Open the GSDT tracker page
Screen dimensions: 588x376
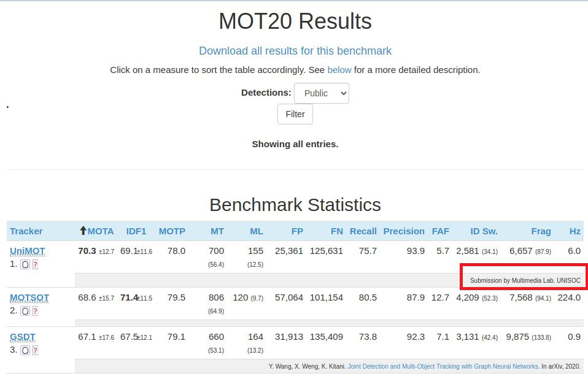(x=23, y=337)
